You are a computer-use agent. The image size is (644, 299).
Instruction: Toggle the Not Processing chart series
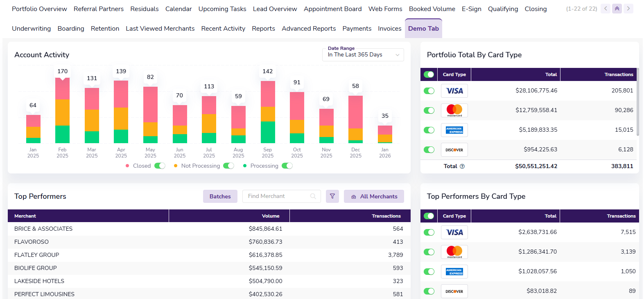coord(228,166)
